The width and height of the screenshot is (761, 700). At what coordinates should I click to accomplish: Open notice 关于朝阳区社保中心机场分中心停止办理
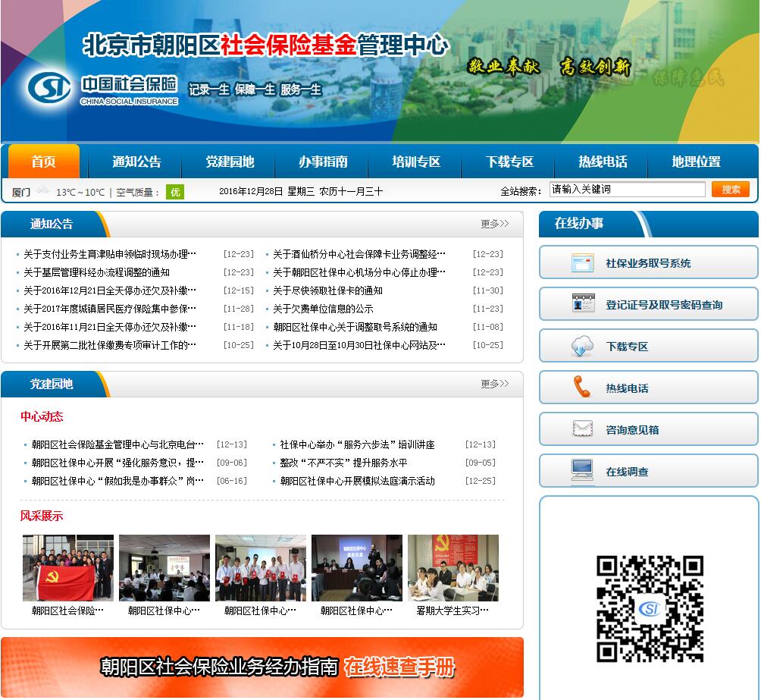click(x=359, y=272)
